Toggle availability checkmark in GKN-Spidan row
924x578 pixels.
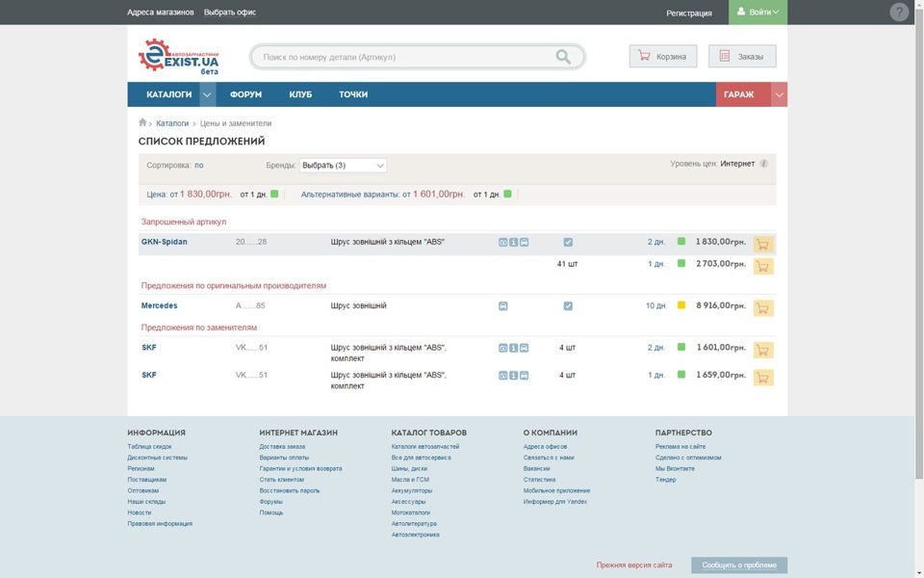point(568,243)
